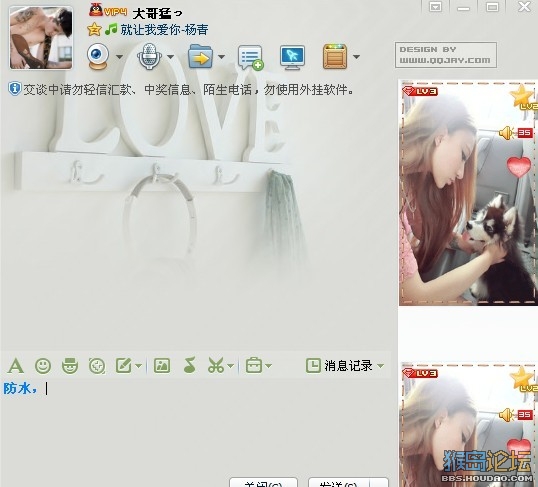Start a voice call with the microphone icon
The width and height of the screenshot is (538, 487).
149,56
